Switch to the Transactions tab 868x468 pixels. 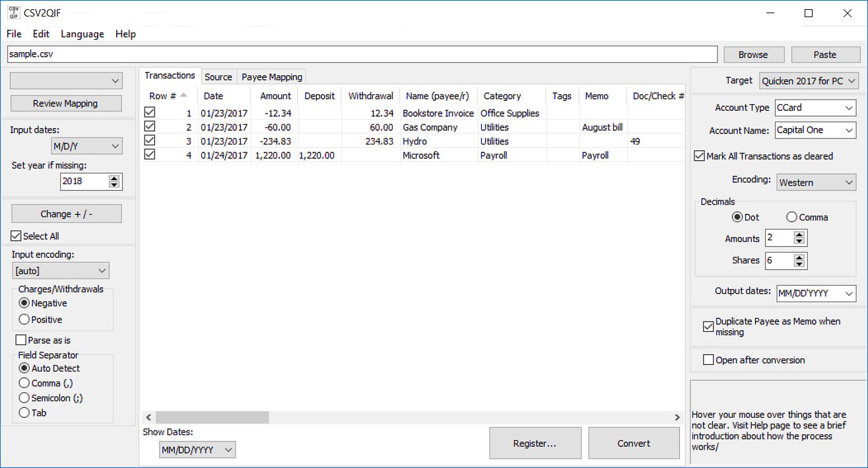click(170, 75)
